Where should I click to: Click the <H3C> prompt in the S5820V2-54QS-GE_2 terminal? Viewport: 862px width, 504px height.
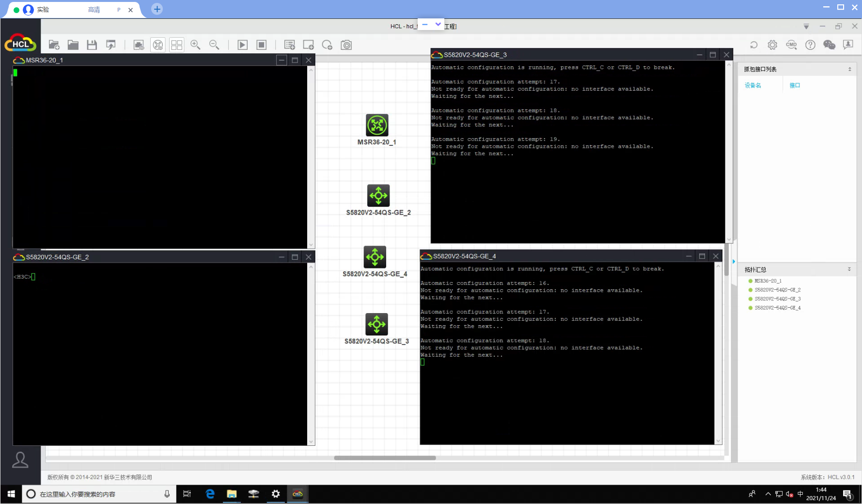pyautogui.click(x=22, y=277)
